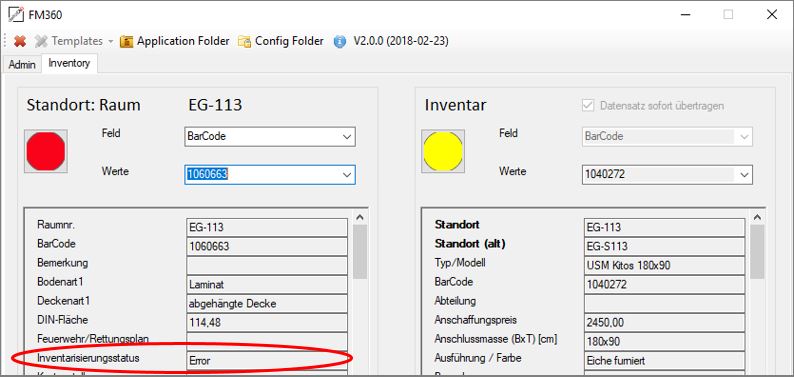Click the Anschlussmasse (BxT) [cm] label

(x=496, y=339)
